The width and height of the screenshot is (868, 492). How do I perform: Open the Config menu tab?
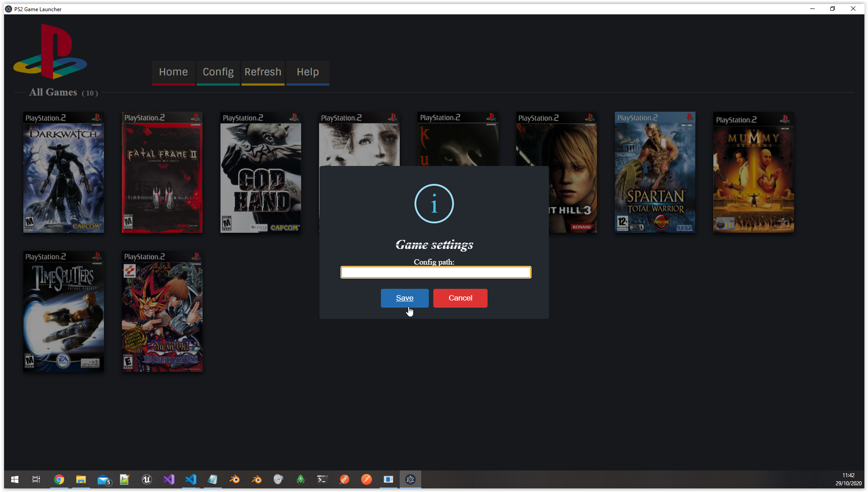point(218,72)
